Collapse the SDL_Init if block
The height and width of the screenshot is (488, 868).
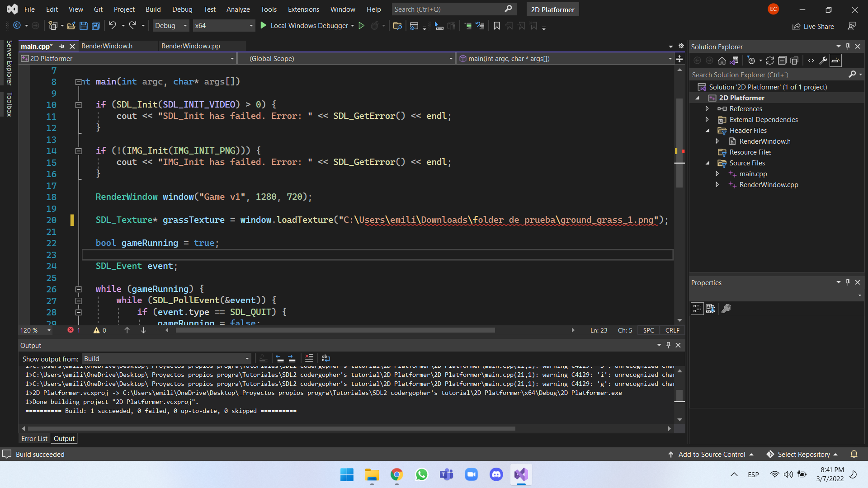[x=78, y=105]
